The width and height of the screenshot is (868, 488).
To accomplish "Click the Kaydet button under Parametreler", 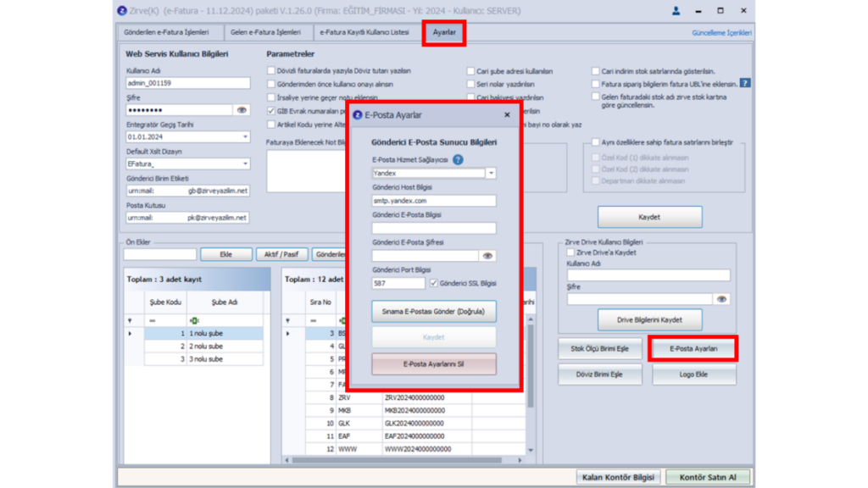I will point(649,217).
